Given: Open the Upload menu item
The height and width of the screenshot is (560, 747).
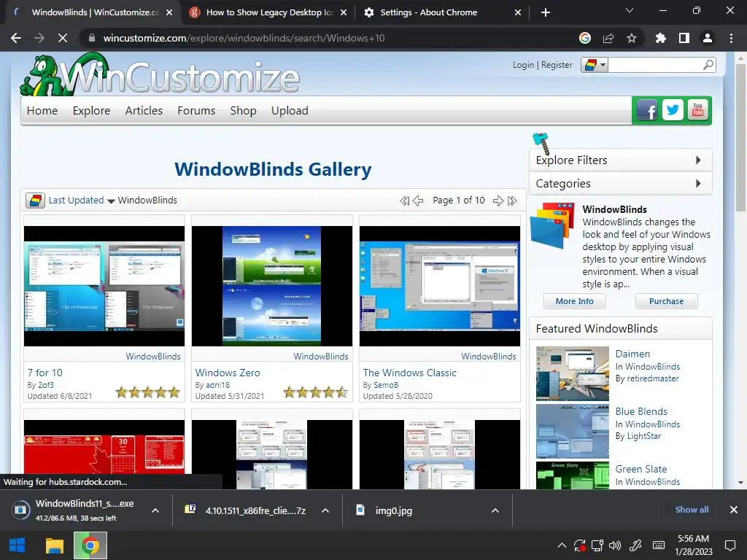Looking at the screenshot, I should tap(290, 111).
